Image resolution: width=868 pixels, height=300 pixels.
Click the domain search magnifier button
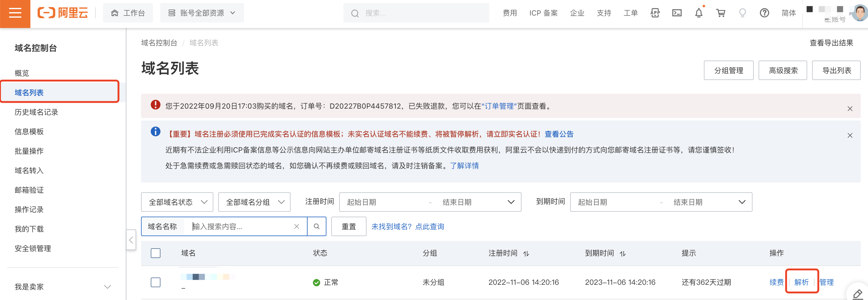pos(317,226)
